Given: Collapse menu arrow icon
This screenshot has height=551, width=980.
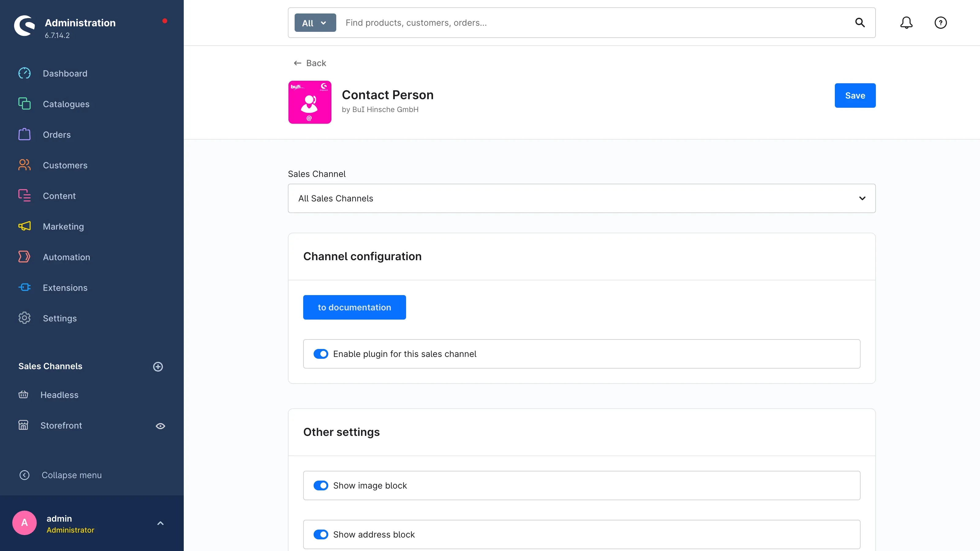Looking at the screenshot, I should [24, 475].
